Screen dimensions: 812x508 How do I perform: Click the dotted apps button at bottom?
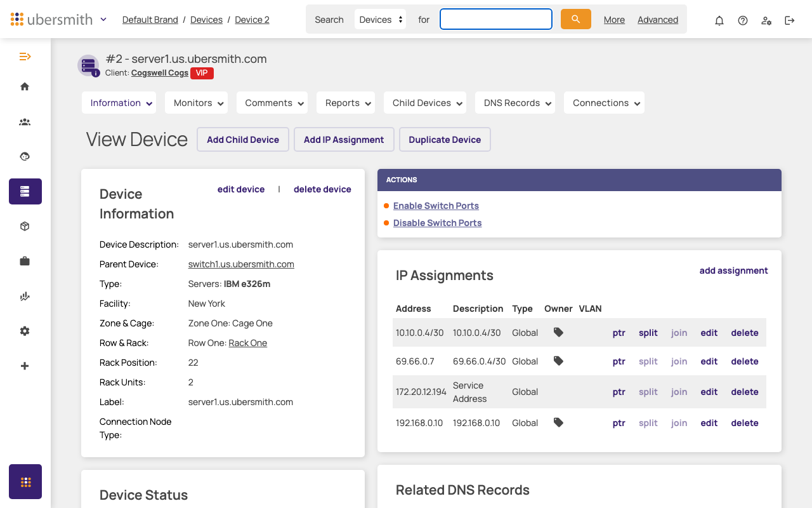[x=25, y=482]
